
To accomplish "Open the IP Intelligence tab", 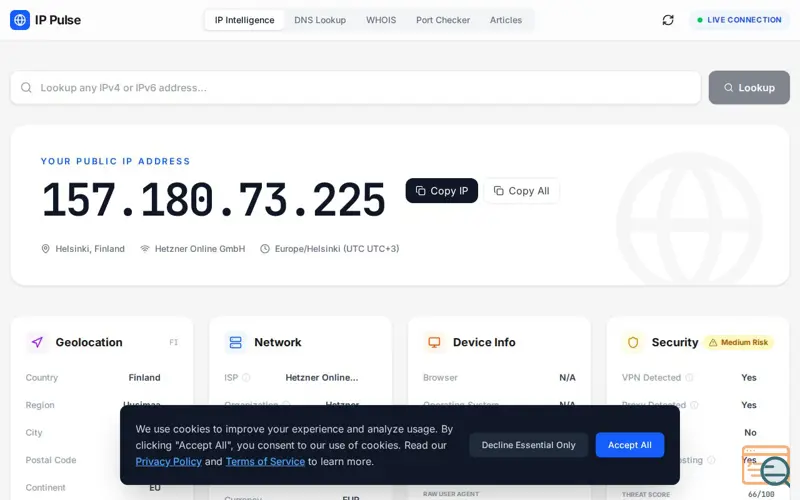I will coord(244,20).
